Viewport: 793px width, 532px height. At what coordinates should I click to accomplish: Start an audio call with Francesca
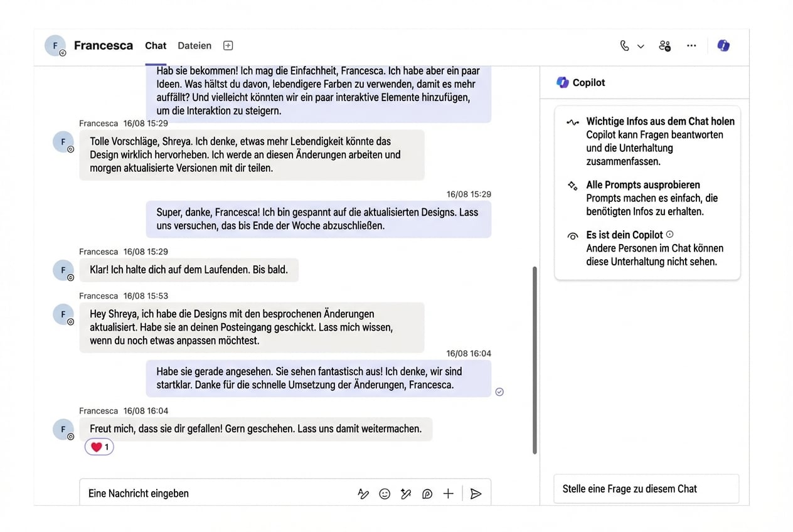click(x=624, y=46)
